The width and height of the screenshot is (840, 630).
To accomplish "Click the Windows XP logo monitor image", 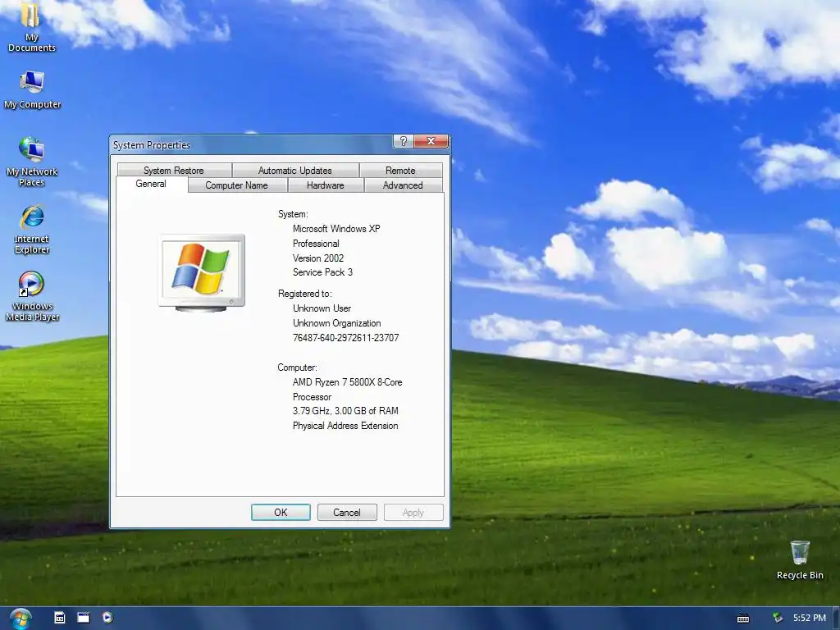I will (202, 272).
